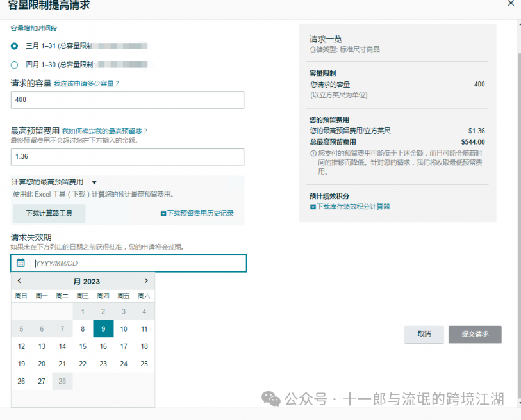Click download icon beside 下载库存绩效积分计算器
The width and height of the screenshot is (521, 420).
pos(313,207)
